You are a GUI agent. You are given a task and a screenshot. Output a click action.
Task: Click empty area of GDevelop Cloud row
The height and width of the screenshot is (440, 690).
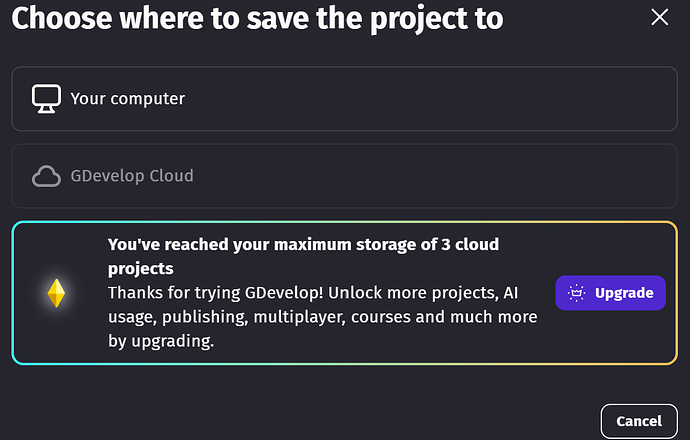tap(450, 176)
